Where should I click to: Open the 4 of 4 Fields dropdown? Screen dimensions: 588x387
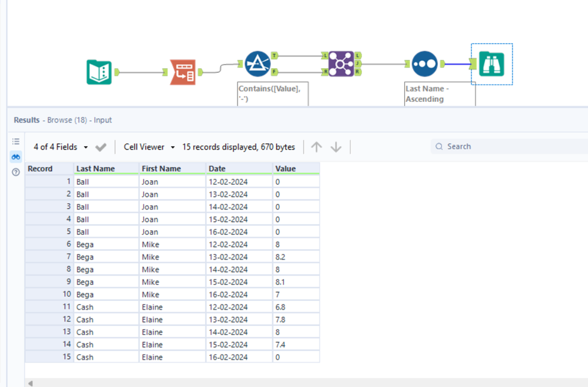pos(61,147)
